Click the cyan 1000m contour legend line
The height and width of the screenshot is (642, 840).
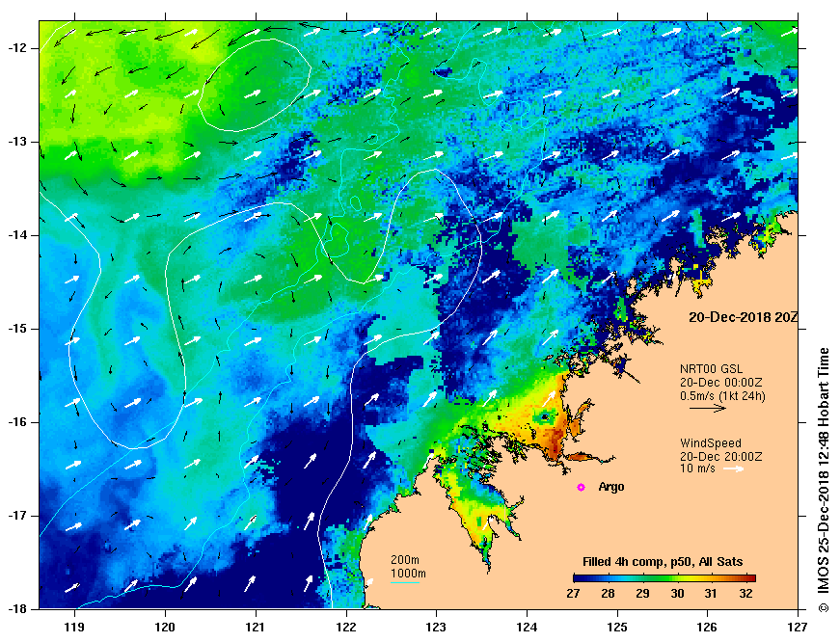[x=404, y=582]
